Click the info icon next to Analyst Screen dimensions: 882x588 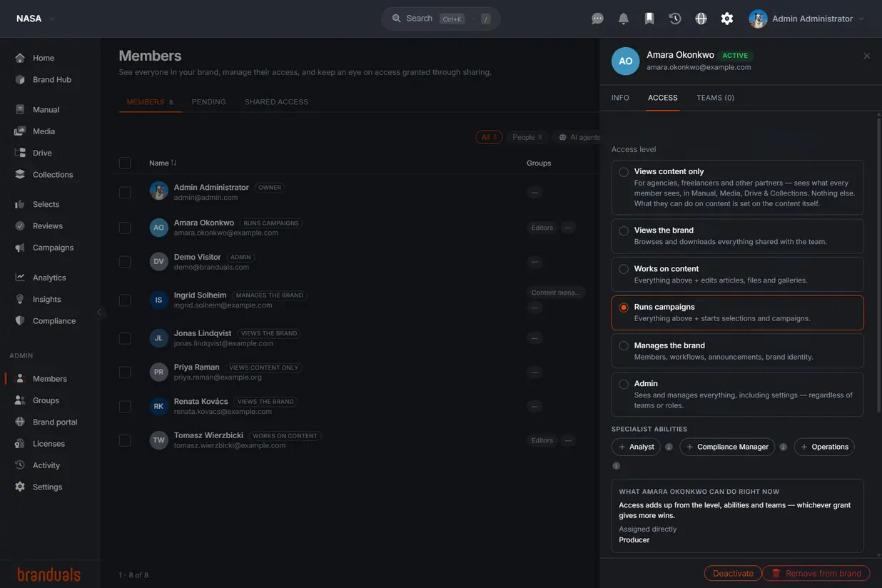(x=669, y=447)
